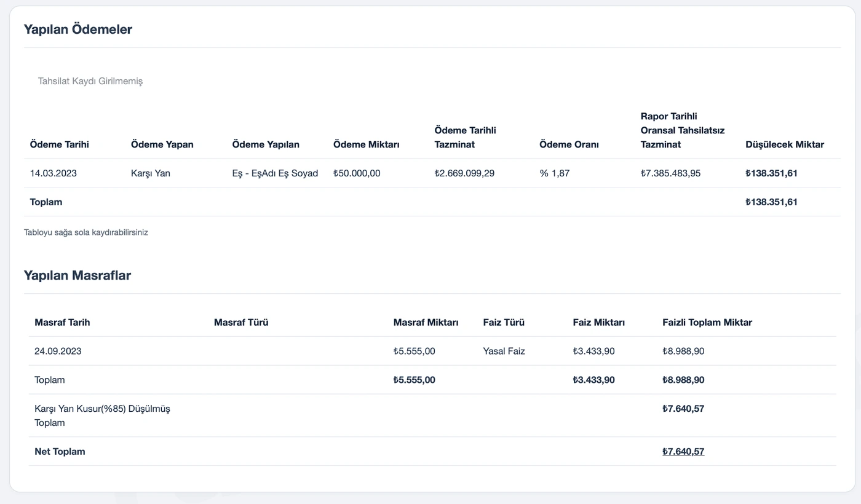The image size is (861, 504).
Task: Click ₺138.351,61 in the payments Toplam row
Action: (771, 202)
